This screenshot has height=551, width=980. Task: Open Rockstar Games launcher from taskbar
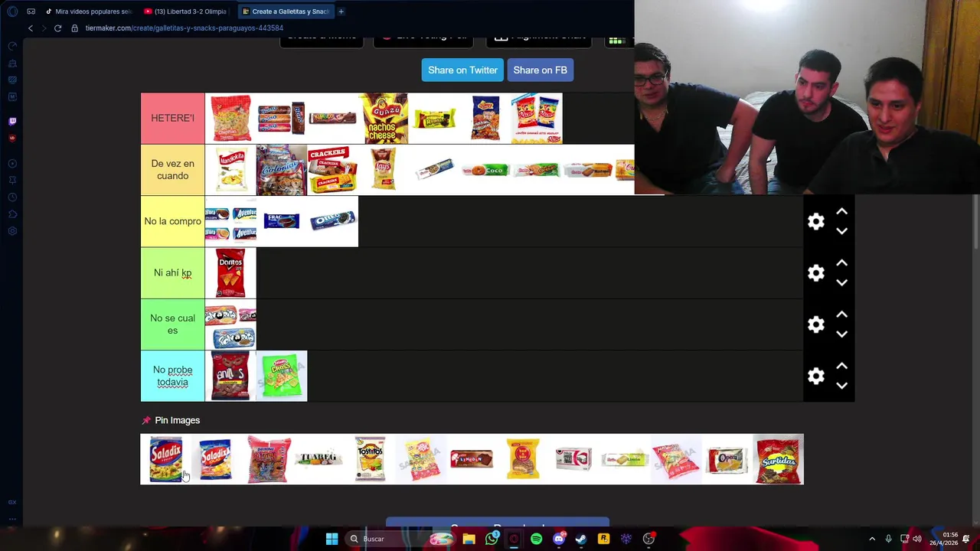click(x=603, y=539)
